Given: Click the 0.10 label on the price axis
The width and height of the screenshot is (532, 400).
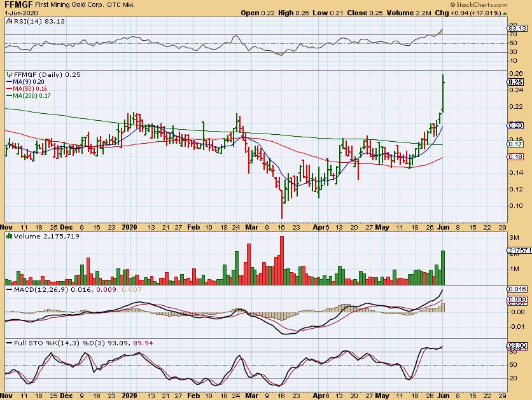Looking at the screenshot, I should 515,206.
